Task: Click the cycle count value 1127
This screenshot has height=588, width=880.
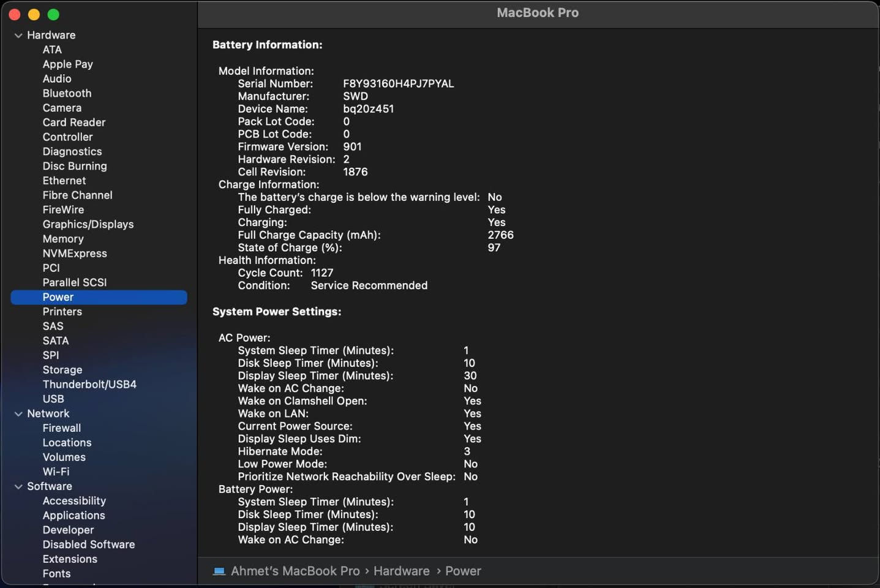Action: click(x=322, y=273)
